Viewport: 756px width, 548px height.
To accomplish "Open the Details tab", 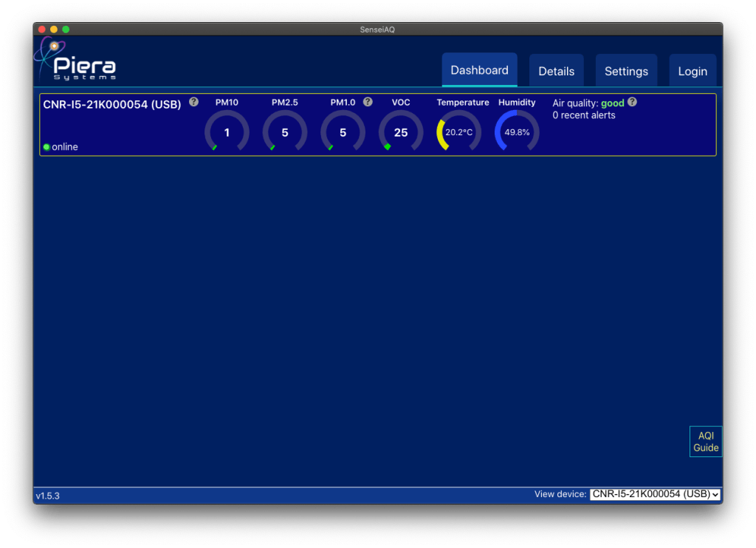I will [556, 71].
